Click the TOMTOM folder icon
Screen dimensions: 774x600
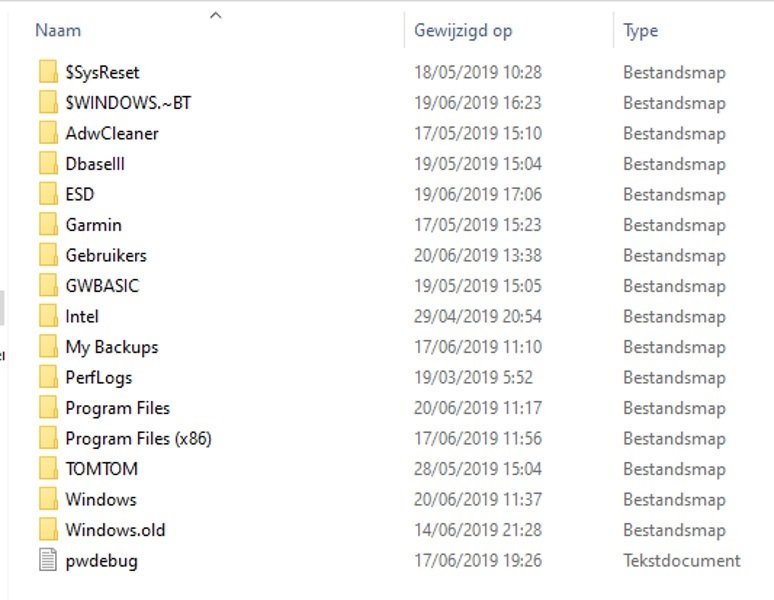[48, 469]
